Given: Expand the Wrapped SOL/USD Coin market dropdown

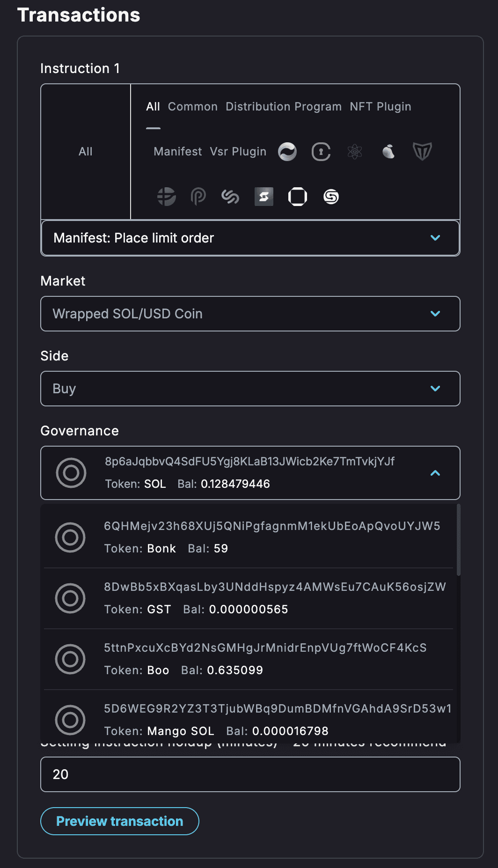Looking at the screenshot, I should 250,314.
